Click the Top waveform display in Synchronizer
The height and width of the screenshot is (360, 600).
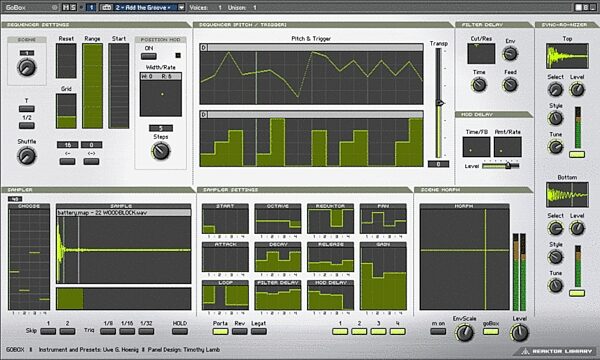click(567, 56)
